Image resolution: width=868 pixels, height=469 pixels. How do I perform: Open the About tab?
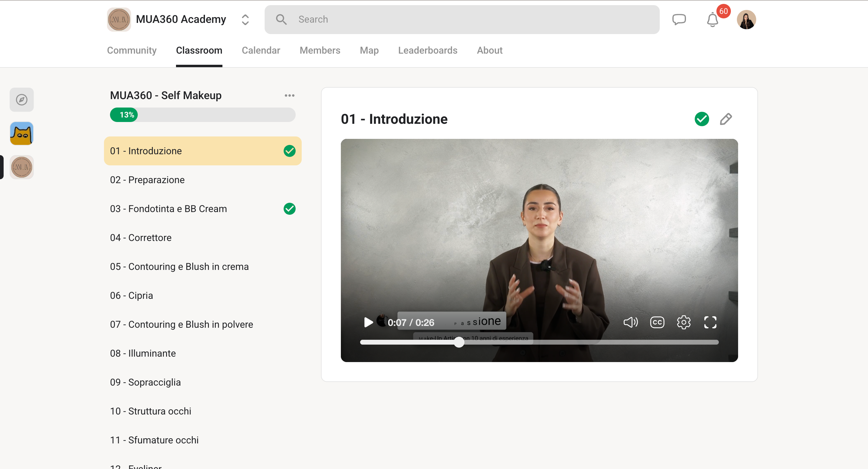click(x=489, y=51)
